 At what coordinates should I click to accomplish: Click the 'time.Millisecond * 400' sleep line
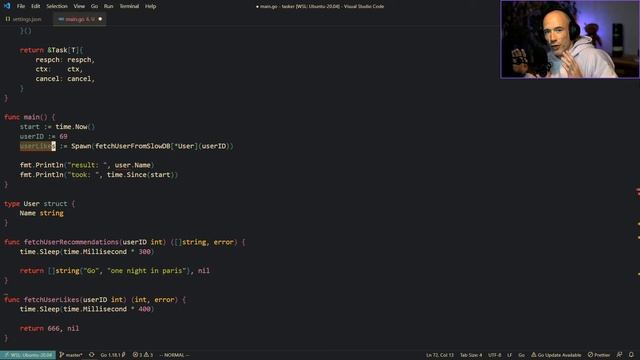(x=87, y=309)
